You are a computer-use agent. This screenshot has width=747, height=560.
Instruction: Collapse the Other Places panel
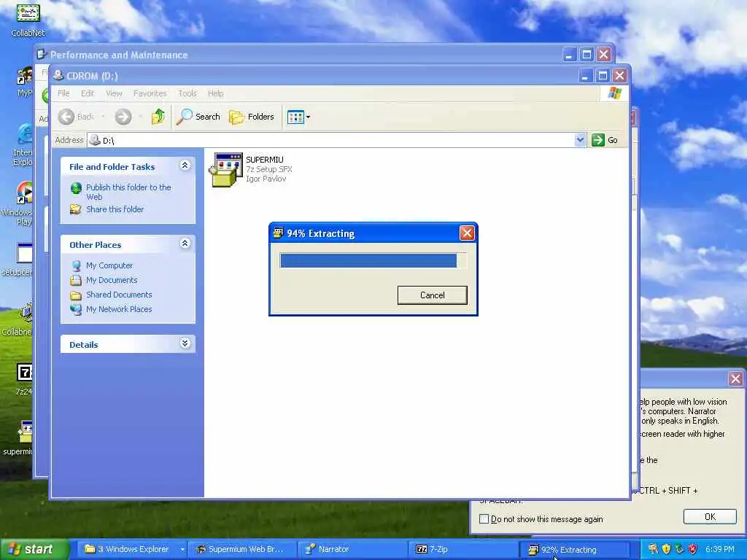[185, 244]
